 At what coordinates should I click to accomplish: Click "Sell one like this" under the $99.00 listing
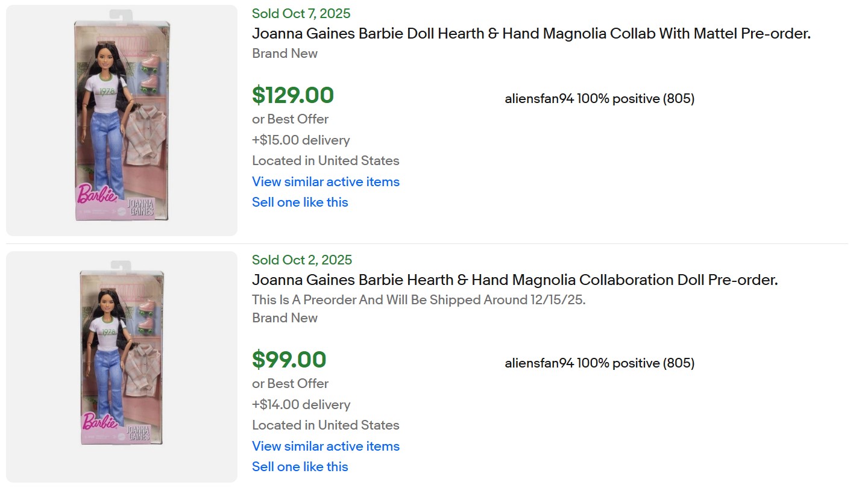pos(300,467)
